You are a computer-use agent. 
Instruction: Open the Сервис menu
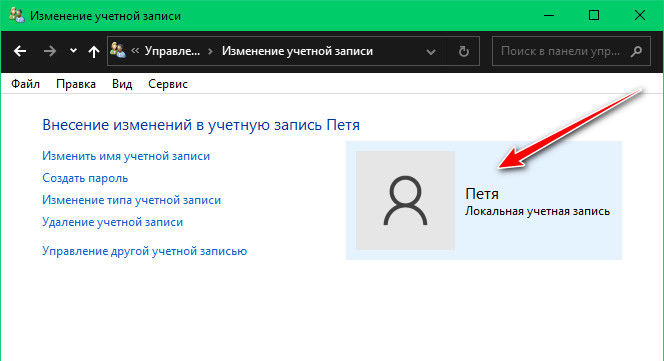click(168, 84)
